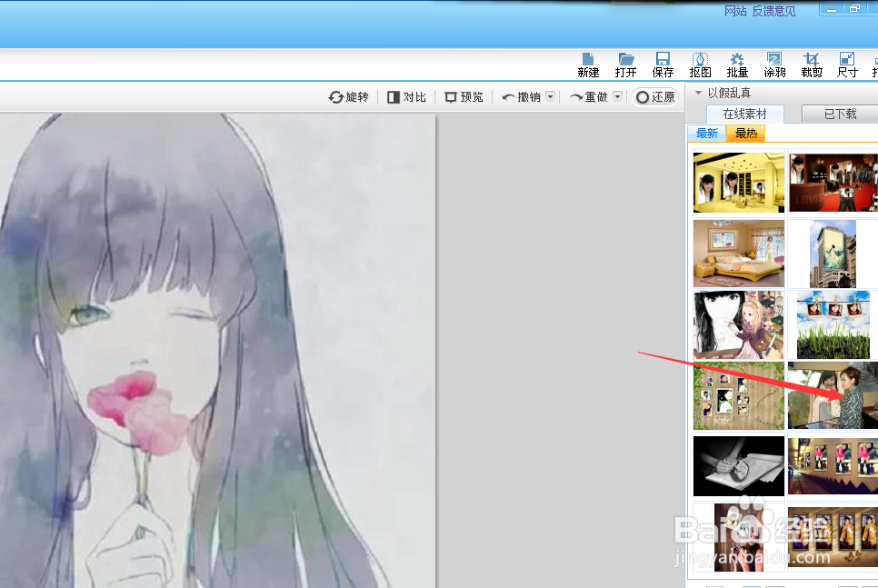The height and width of the screenshot is (588, 878).
Task: Select the 最热 sort tab
Action: 746,134
